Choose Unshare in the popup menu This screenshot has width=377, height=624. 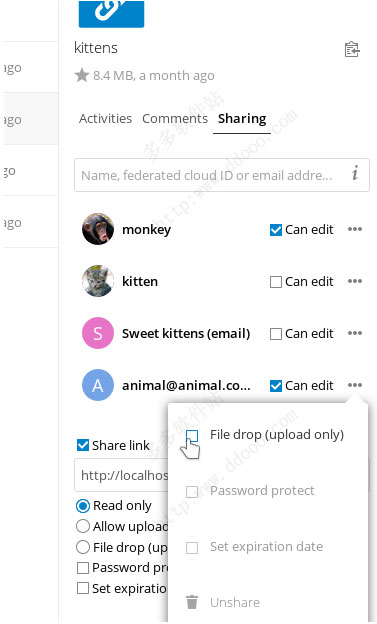pos(235,602)
